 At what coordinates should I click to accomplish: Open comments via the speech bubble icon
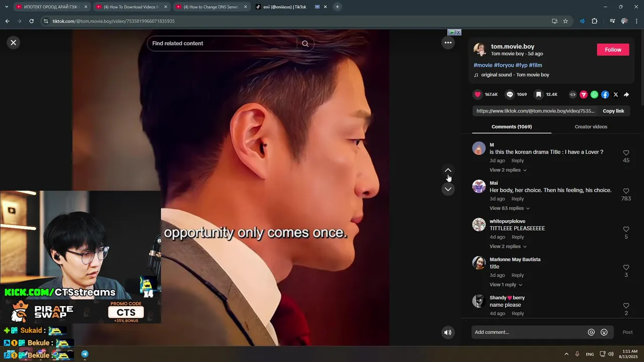click(x=510, y=95)
